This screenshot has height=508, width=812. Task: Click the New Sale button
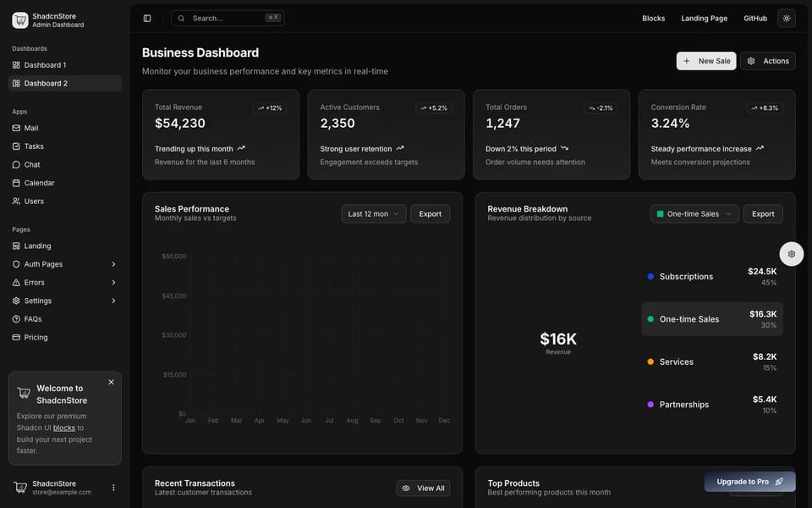(705, 61)
